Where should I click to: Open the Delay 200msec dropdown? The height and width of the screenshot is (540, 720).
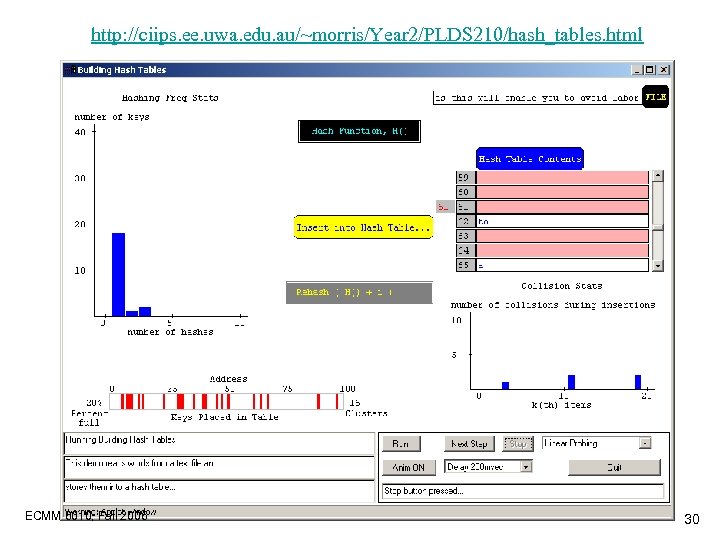526,467
